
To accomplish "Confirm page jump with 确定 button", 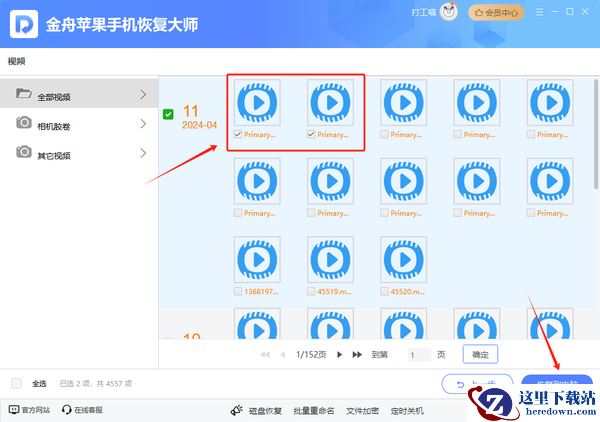I will click(x=480, y=354).
